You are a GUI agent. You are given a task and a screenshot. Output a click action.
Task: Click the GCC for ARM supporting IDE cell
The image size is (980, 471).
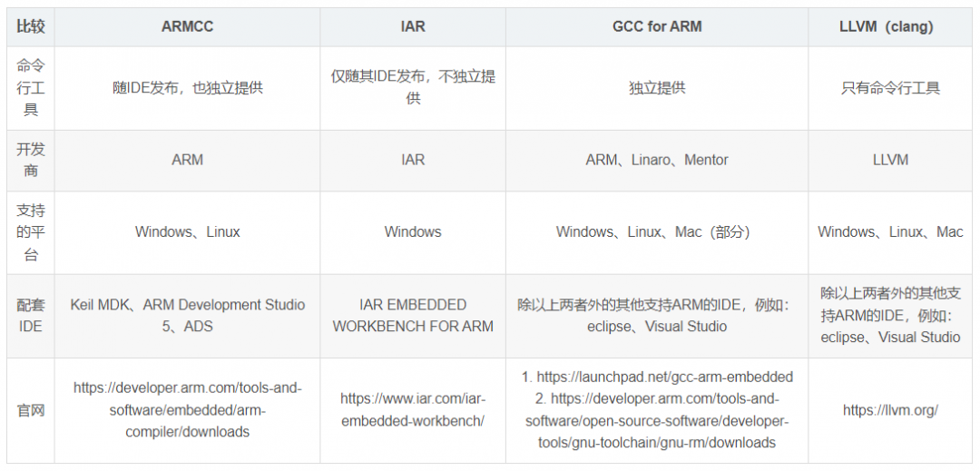(657, 316)
